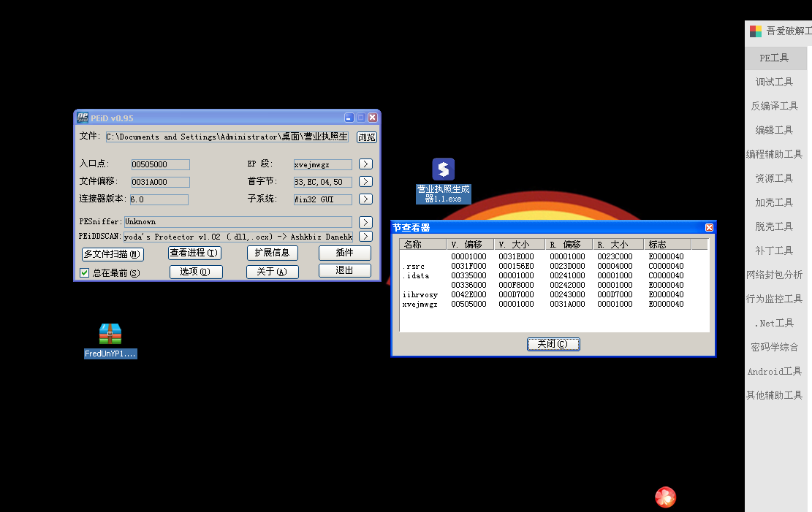This screenshot has width=812, height=512.
Task: Open the PE工具 category
Action: [775, 58]
